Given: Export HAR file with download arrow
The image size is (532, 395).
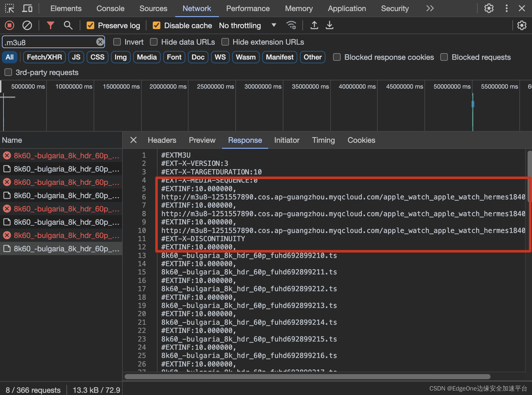Looking at the screenshot, I should pos(330,25).
